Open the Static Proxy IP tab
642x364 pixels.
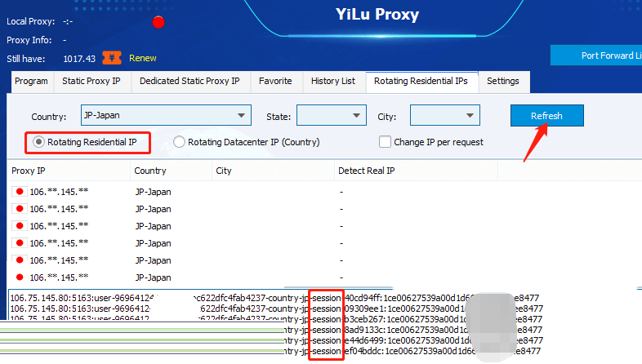91,81
